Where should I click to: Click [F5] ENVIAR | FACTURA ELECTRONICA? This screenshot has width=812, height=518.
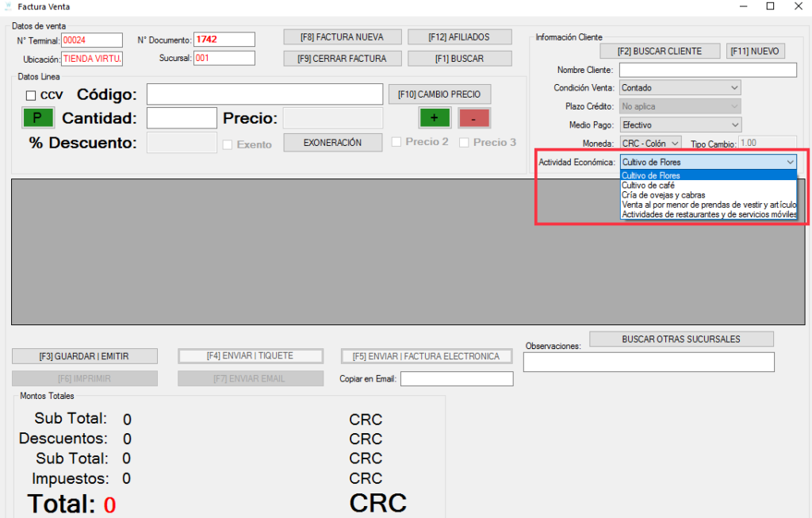coord(427,356)
